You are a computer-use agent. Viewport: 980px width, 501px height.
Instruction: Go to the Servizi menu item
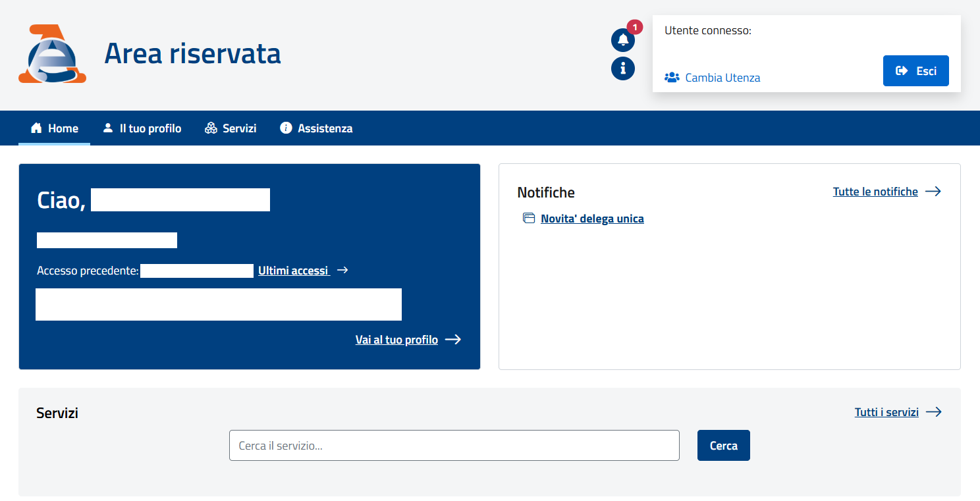click(x=239, y=128)
